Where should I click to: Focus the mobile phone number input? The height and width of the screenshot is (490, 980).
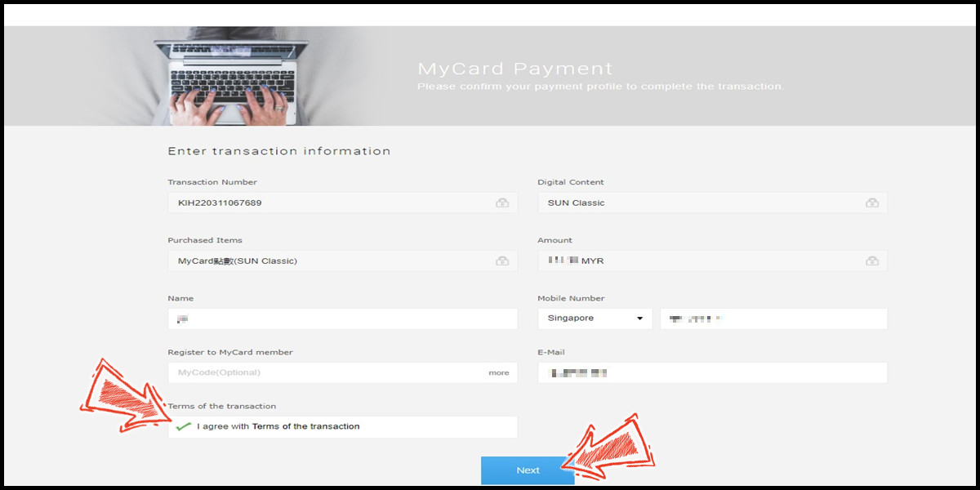[773, 318]
